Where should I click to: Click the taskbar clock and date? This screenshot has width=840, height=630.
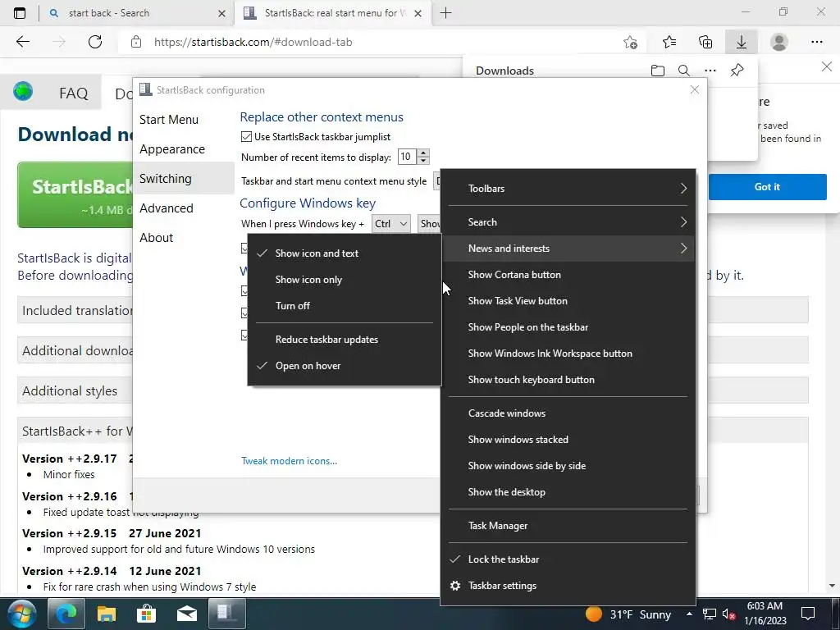point(765,614)
